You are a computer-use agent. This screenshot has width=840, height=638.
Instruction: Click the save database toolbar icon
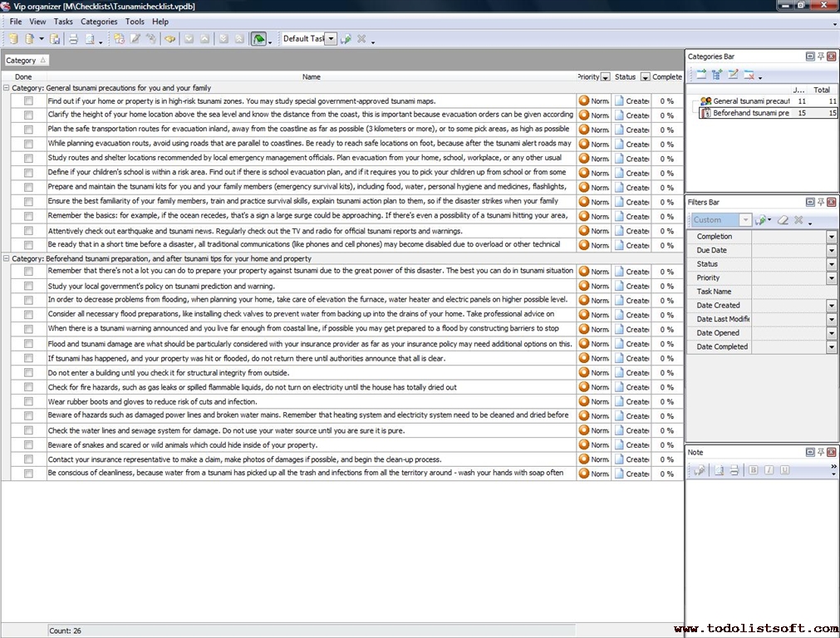55,39
